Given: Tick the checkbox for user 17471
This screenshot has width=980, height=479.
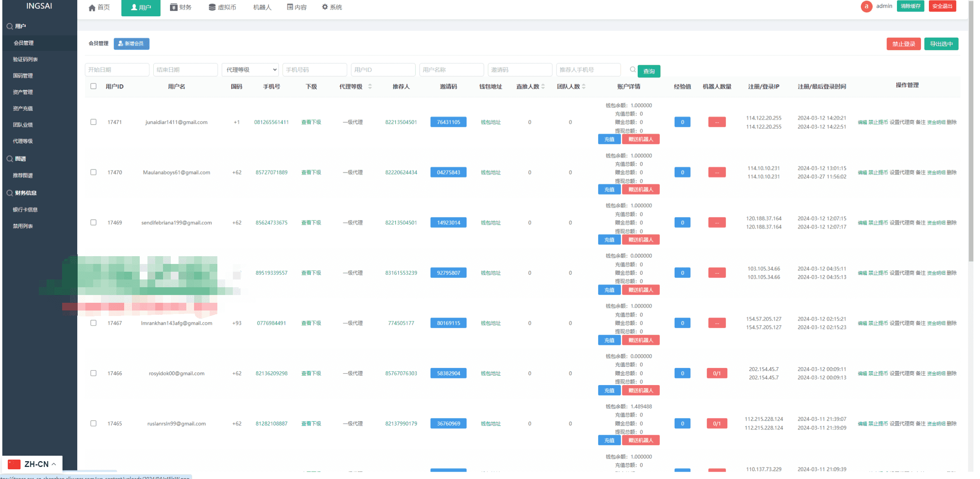Looking at the screenshot, I should tap(94, 122).
